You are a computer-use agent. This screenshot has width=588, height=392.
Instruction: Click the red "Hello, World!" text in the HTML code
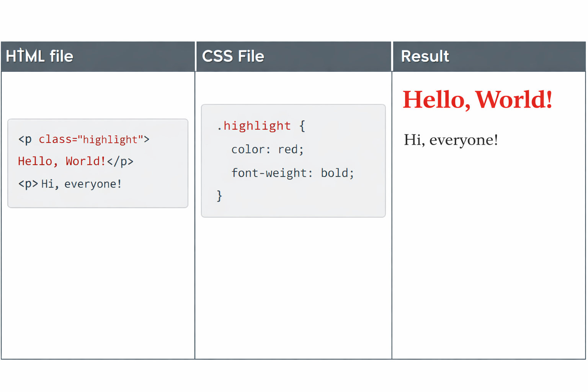tap(62, 161)
